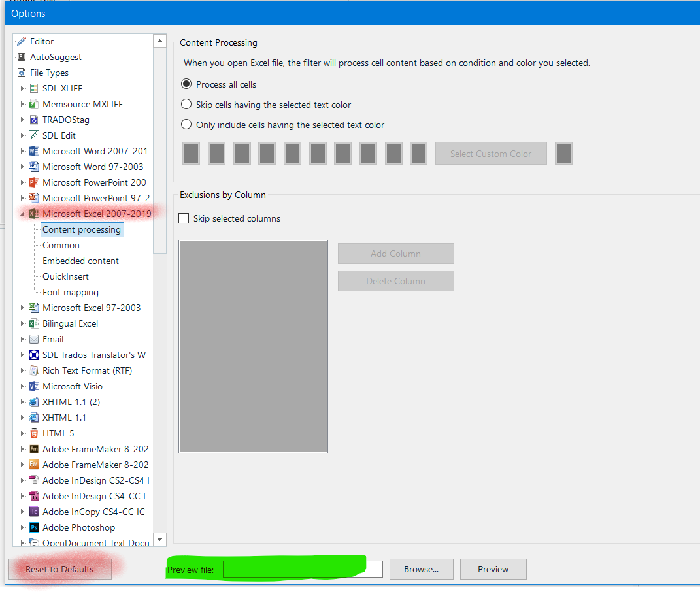Open the Common settings page

coord(61,245)
